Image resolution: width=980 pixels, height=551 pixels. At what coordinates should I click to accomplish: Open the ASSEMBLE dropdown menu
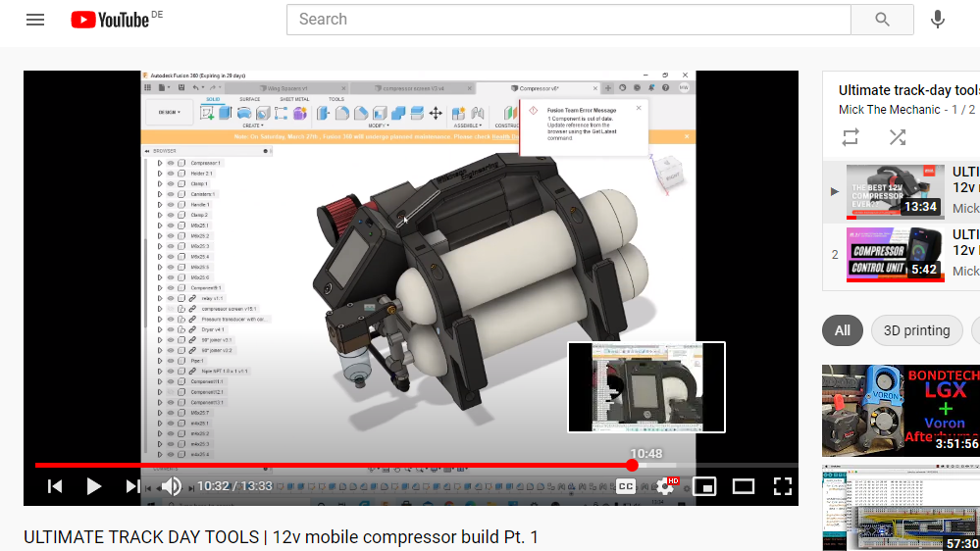pyautogui.click(x=466, y=125)
